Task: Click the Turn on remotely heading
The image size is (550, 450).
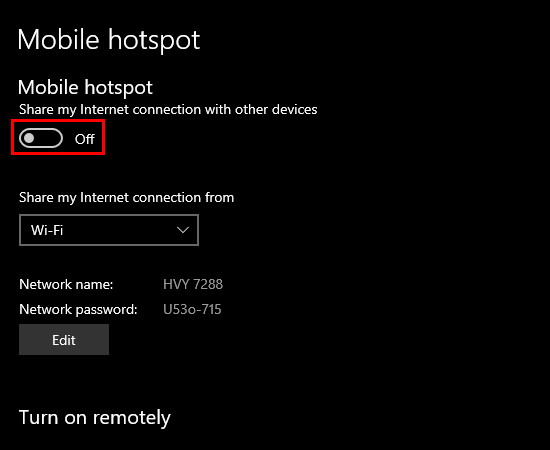Action: 95,417
